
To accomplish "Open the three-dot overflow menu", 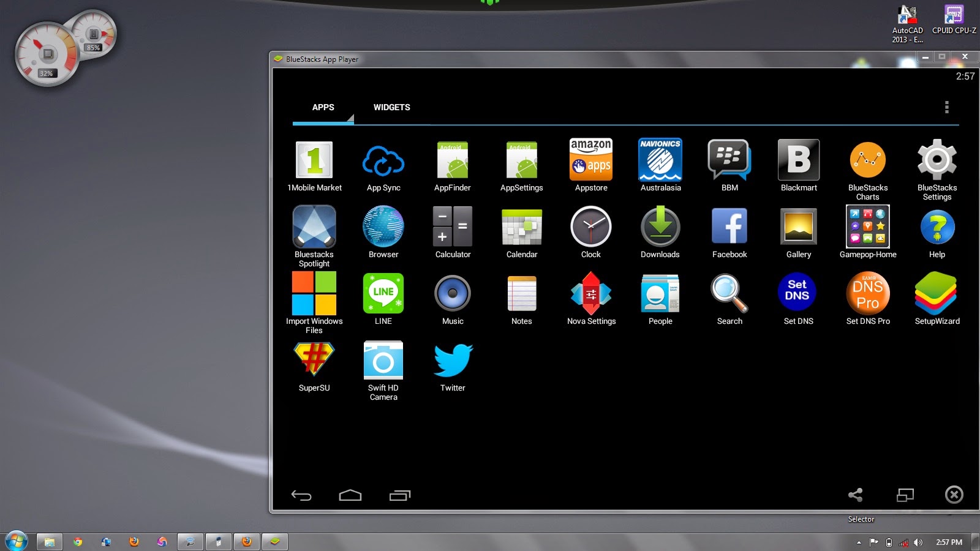I will tap(946, 107).
